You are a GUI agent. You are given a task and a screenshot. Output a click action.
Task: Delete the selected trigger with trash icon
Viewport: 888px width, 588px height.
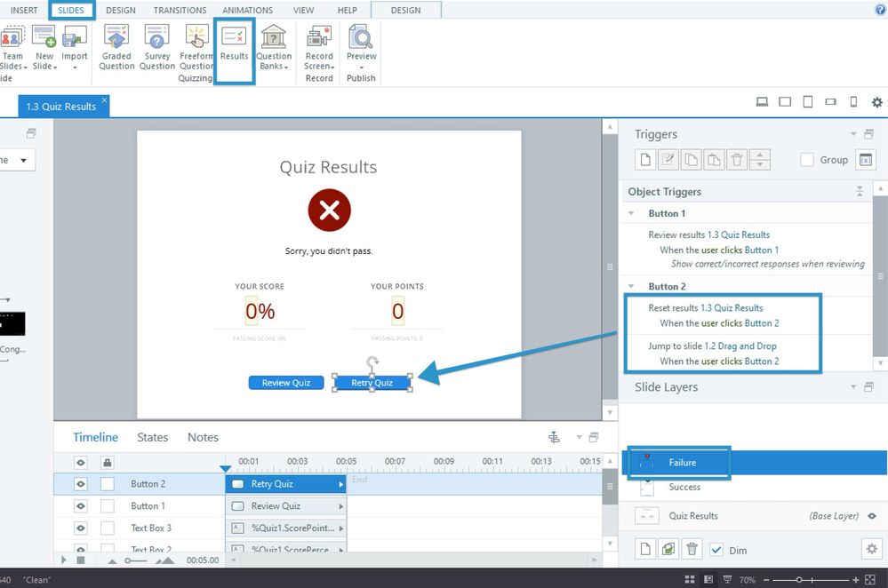pos(736,160)
